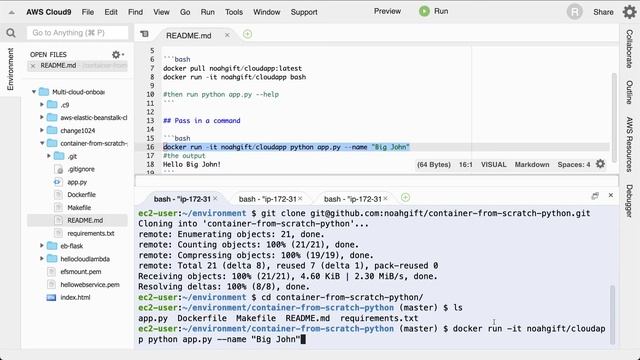Open the AWS Resources side panel
Screen dimensions: 640x360
tap(629, 144)
